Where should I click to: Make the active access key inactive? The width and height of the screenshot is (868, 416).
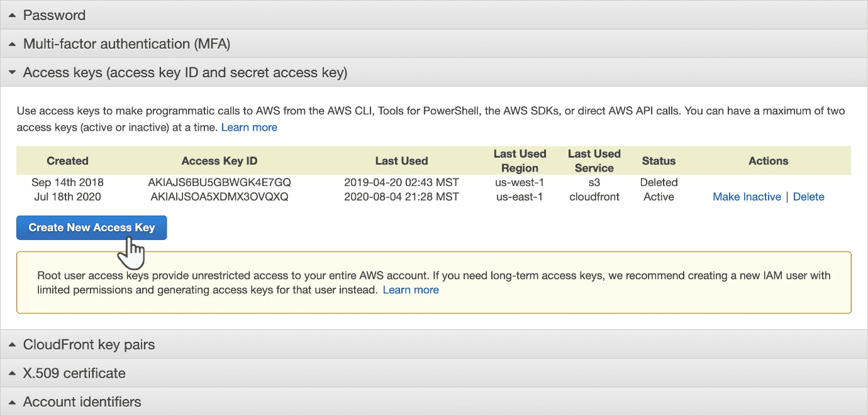[747, 197]
